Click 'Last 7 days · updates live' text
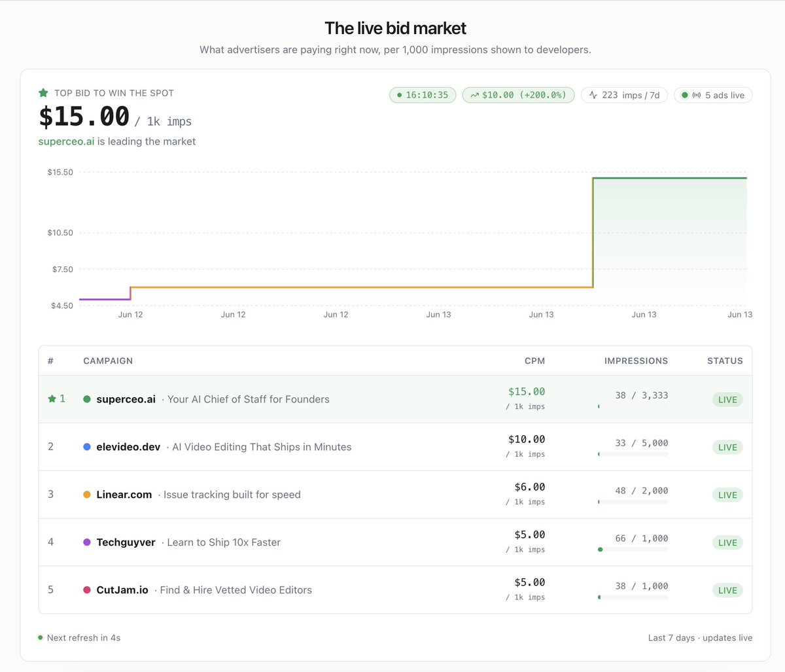The image size is (785, 672). [x=700, y=637]
